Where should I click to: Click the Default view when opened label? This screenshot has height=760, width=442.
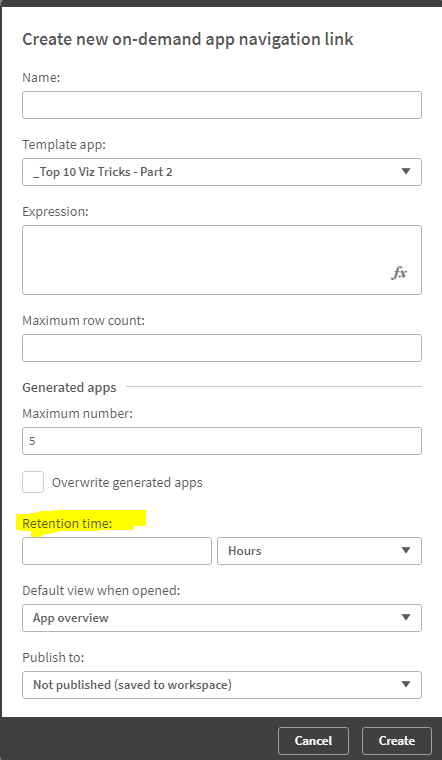pyautogui.click(x=101, y=590)
